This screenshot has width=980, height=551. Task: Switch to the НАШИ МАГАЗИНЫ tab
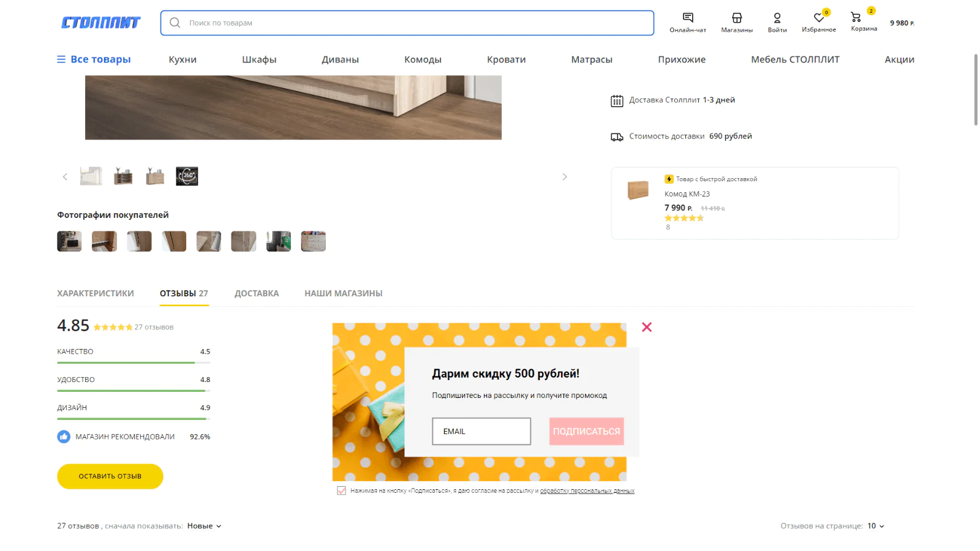click(344, 293)
